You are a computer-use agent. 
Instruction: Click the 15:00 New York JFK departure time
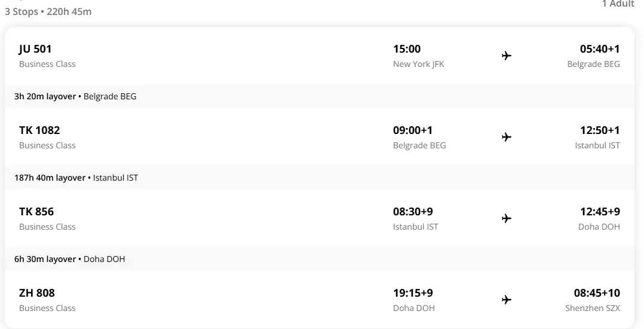[407, 49]
